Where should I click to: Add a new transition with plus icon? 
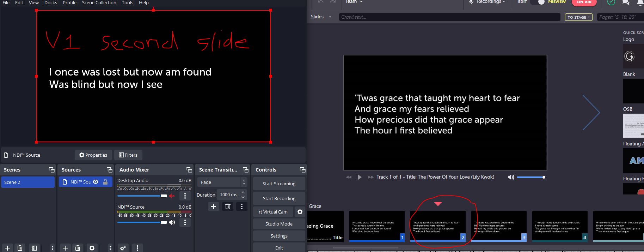point(213,206)
